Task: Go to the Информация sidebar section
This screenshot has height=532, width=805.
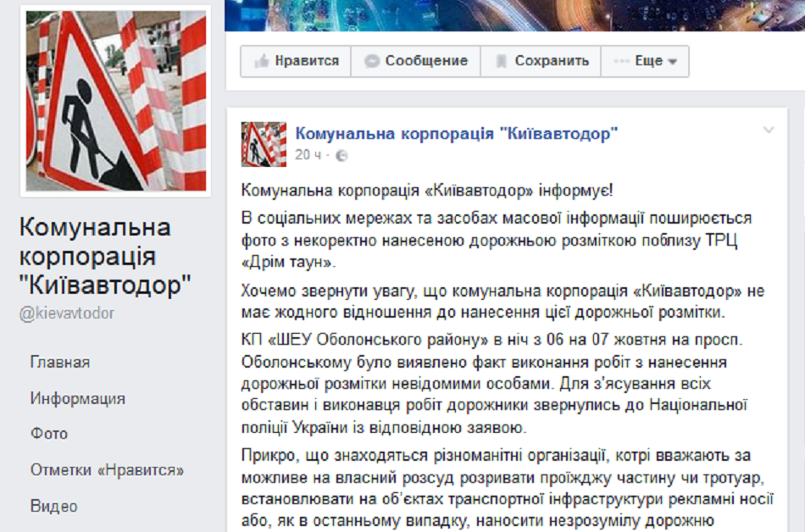Action: click(x=77, y=399)
